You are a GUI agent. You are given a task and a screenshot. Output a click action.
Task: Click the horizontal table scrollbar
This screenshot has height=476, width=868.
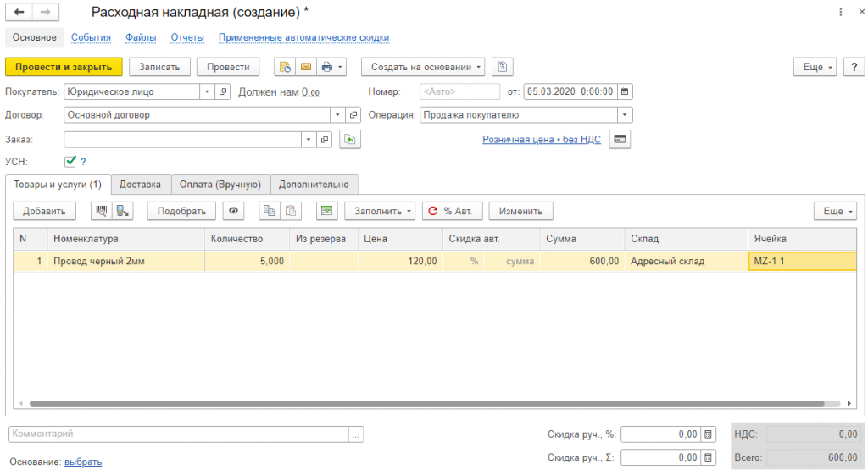427,403
